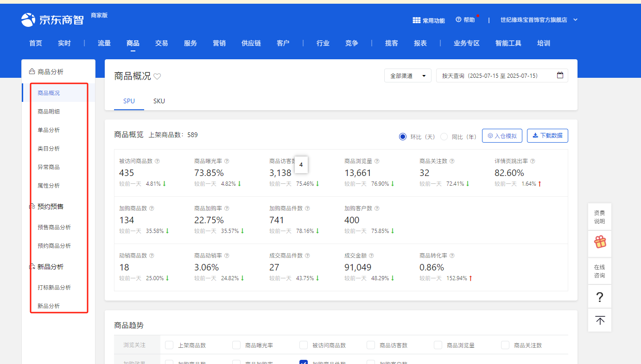641x364 pixels.
Task: Click info icon next to 详情页跳出率
Action: point(533,161)
